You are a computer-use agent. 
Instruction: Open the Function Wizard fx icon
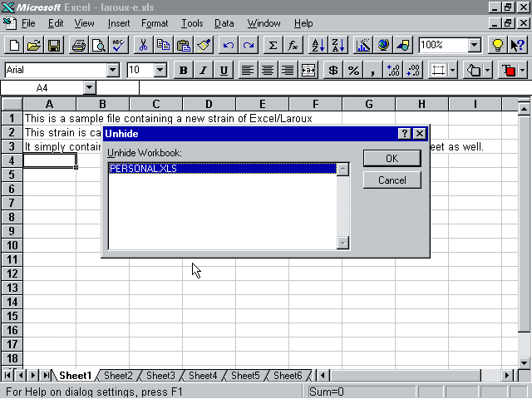(x=293, y=45)
